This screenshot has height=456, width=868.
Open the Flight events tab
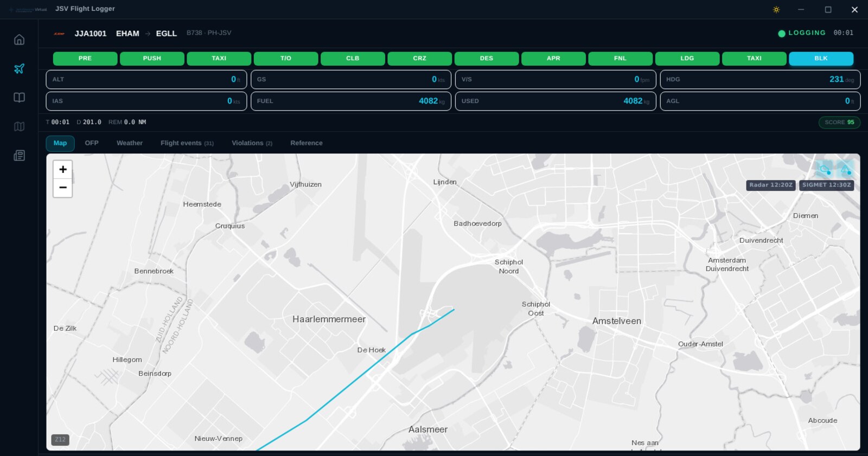(187, 143)
